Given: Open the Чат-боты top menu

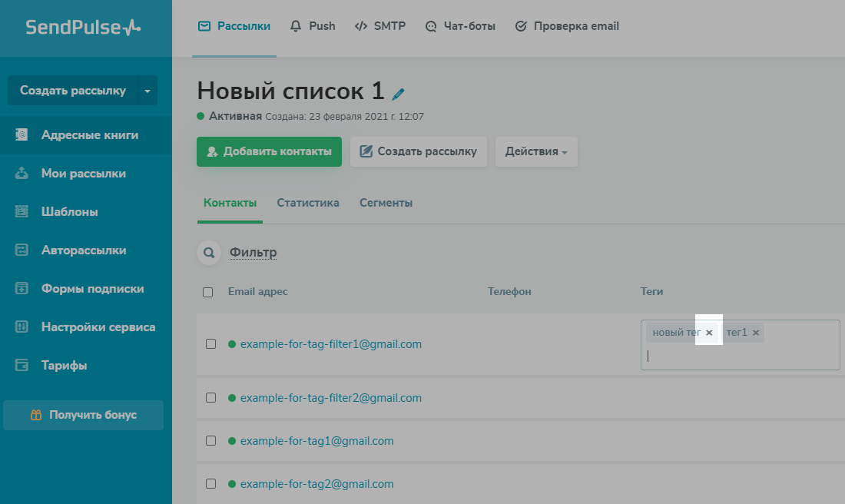Looking at the screenshot, I should pos(460,26).
